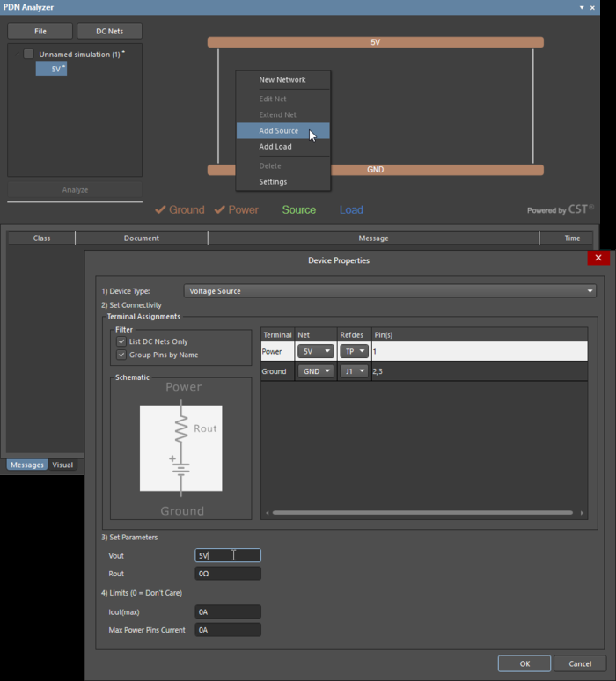Open the Ground terminal Refdes dropdown

pyautogui.click(x=354, y=371)
